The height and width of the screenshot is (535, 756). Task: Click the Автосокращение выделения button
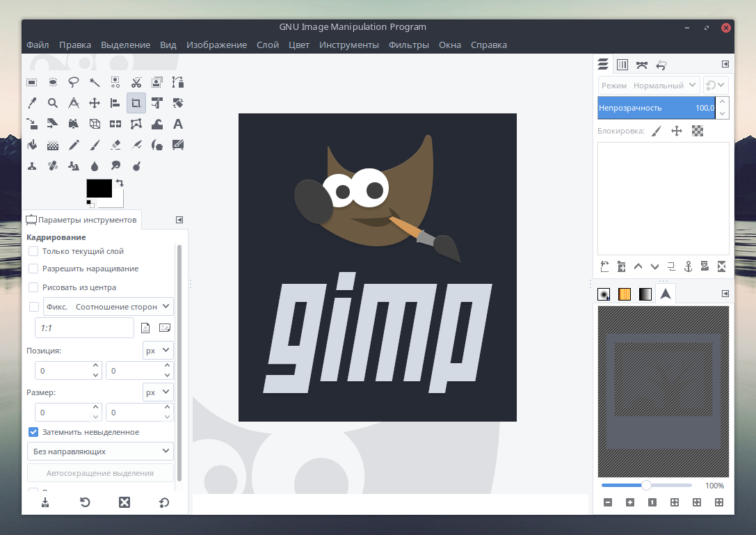pos(100,473)
